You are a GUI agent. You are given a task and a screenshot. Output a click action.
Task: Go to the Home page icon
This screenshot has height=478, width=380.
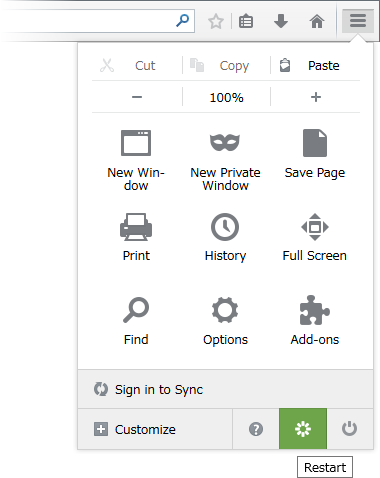click(x=317, y=22)
